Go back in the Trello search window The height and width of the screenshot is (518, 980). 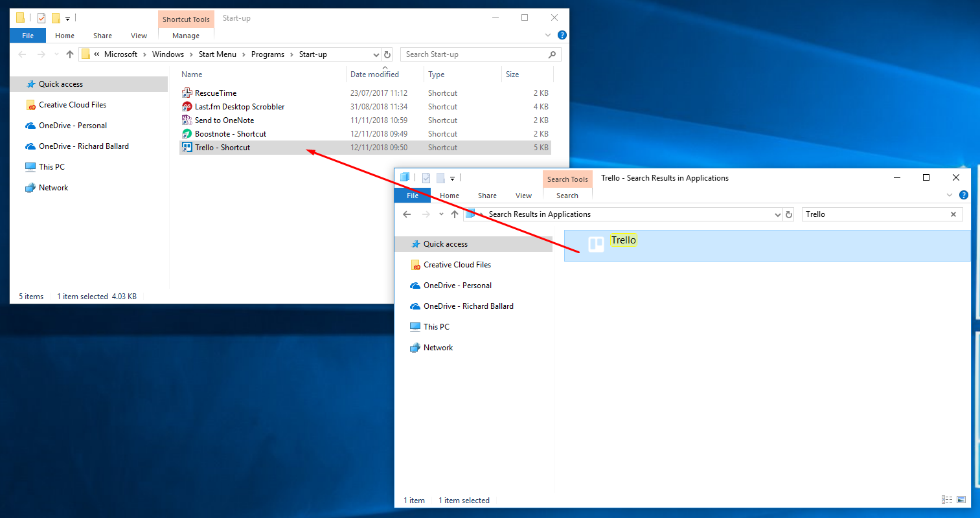click(x=407, y=214)
